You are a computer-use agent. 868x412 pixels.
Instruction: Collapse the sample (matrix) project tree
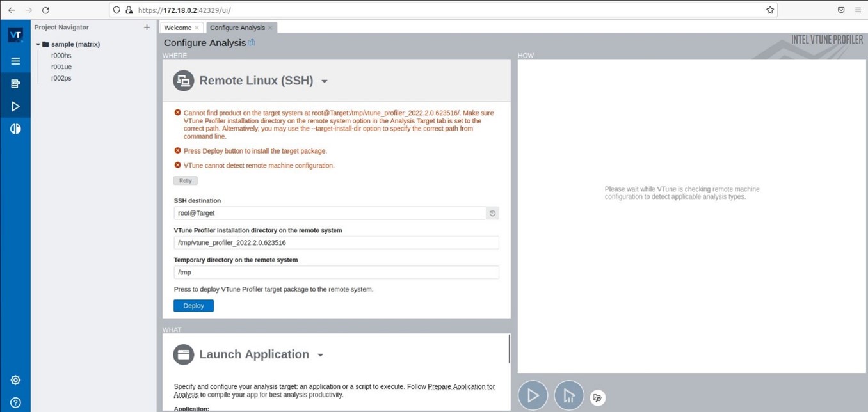pos(38,44)
